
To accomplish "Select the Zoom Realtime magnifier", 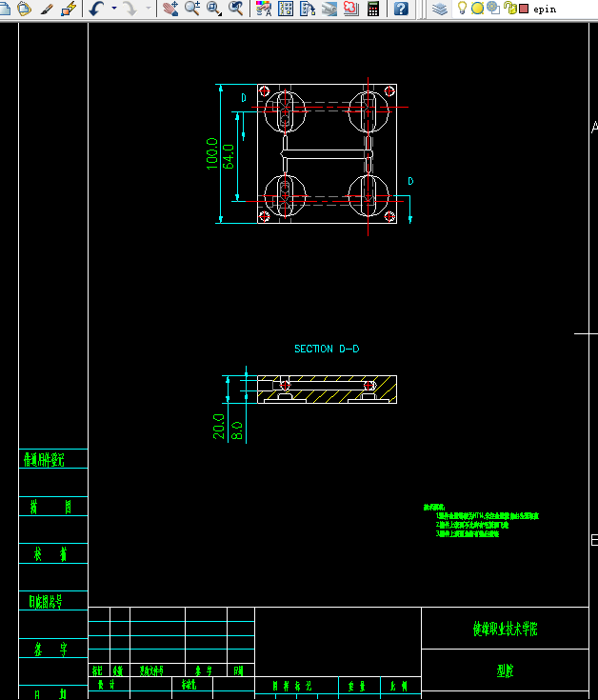I will (x=192, y=8).
